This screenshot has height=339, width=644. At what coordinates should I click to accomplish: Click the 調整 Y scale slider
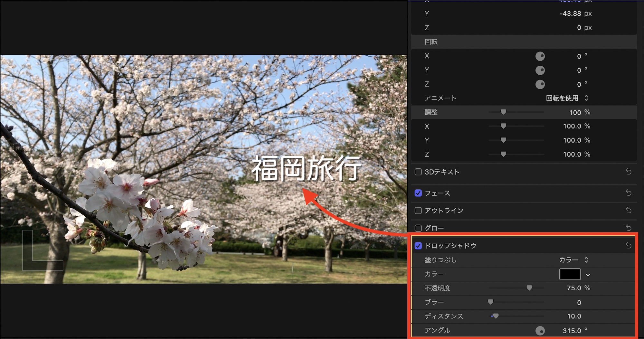click(516, 140)
